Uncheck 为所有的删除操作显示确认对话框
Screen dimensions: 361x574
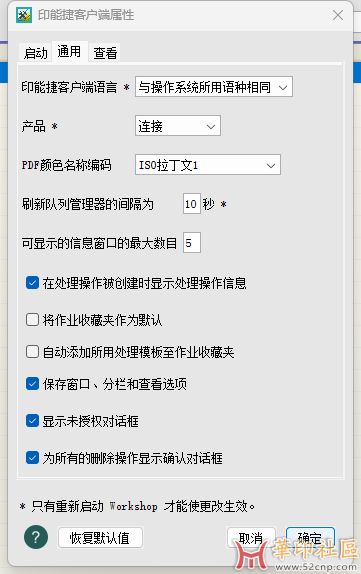coord(32,458)
